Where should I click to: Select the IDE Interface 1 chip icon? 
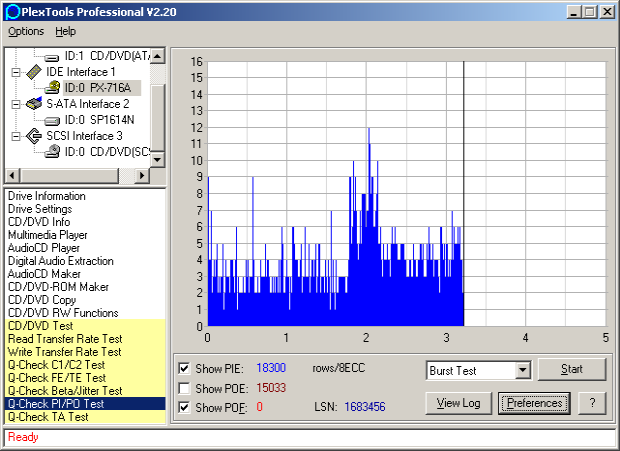point(34,72)
